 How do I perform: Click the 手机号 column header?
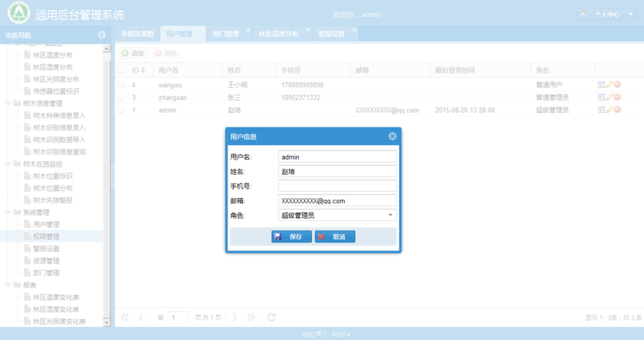(313, 70)
